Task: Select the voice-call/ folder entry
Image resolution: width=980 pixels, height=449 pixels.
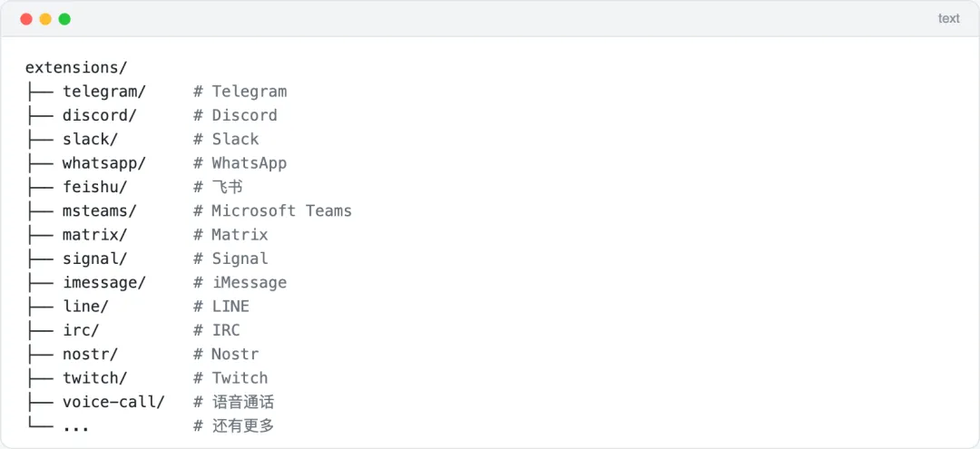Action: click(x=113, y=402)
